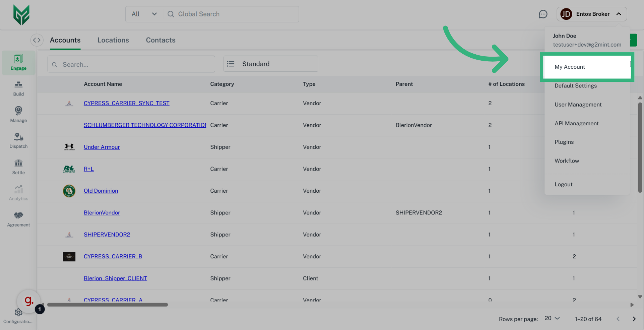Click the accounts Search input field
This screenshot has width=644, height=330.
point(134,64)
